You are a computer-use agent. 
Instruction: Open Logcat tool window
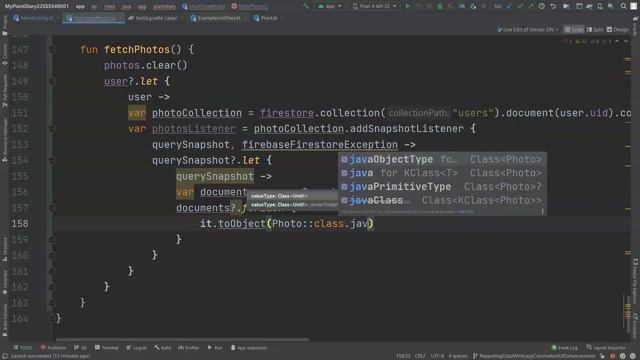point(136,348)
